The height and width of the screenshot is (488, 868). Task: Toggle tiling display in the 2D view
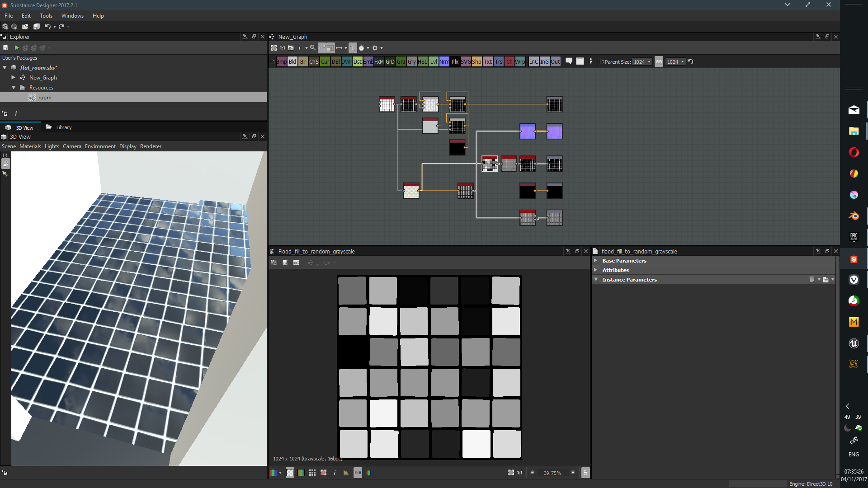point(312,473)
